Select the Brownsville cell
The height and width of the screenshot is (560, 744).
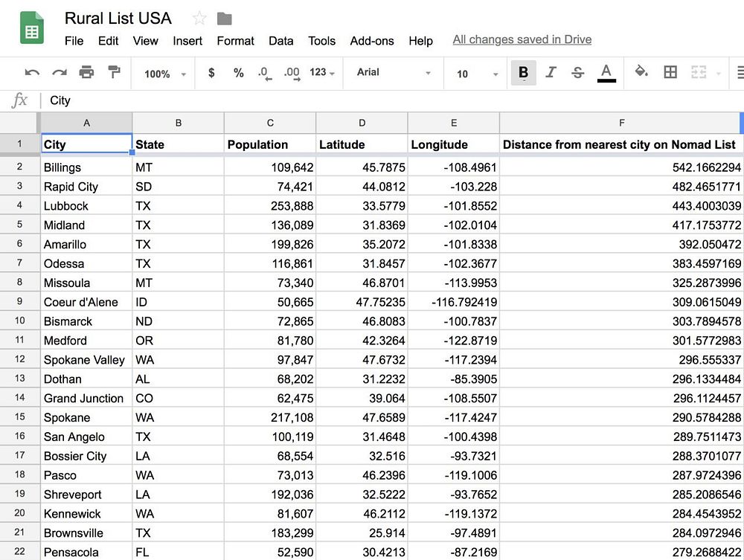(86, 533)
